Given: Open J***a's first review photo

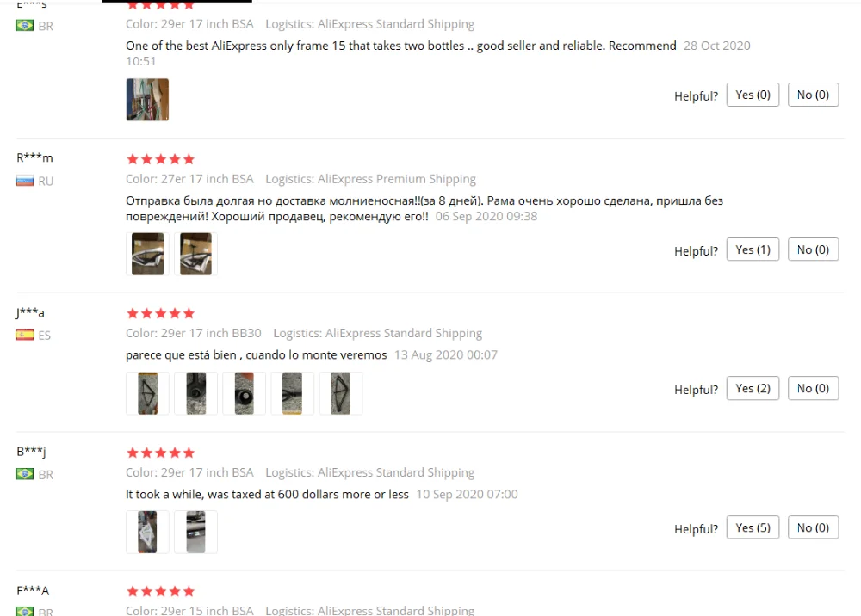Looking at the screenshot, I should coord(147,393).
